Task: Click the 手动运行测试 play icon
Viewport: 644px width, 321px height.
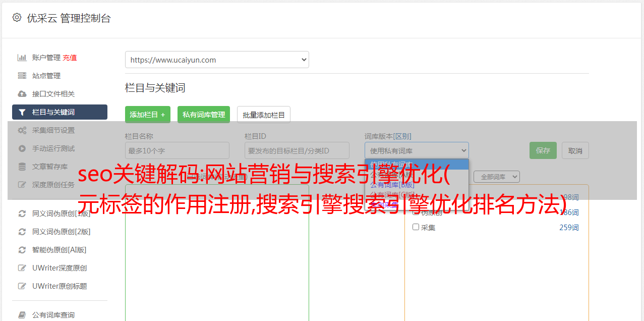Action: click(x=22, y=148)
